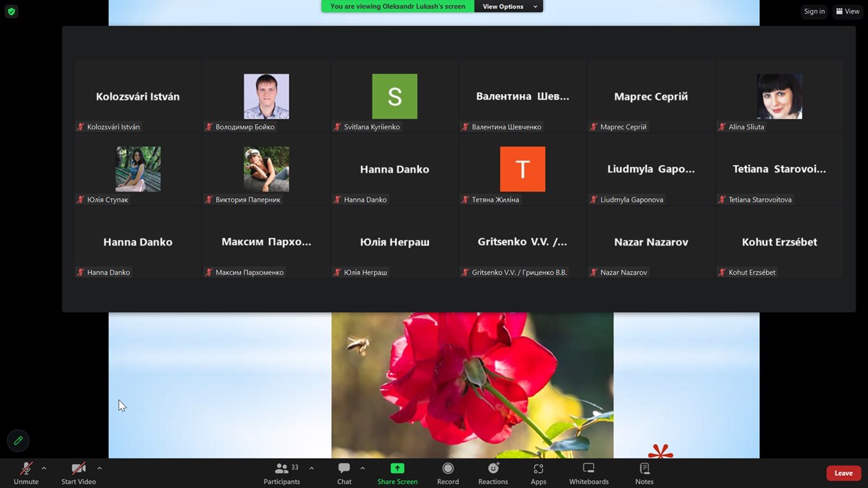Screen dimensions: 868x488
Task: Expand audio options arrow beside Unmute
Action: click(x=44, y=468)
